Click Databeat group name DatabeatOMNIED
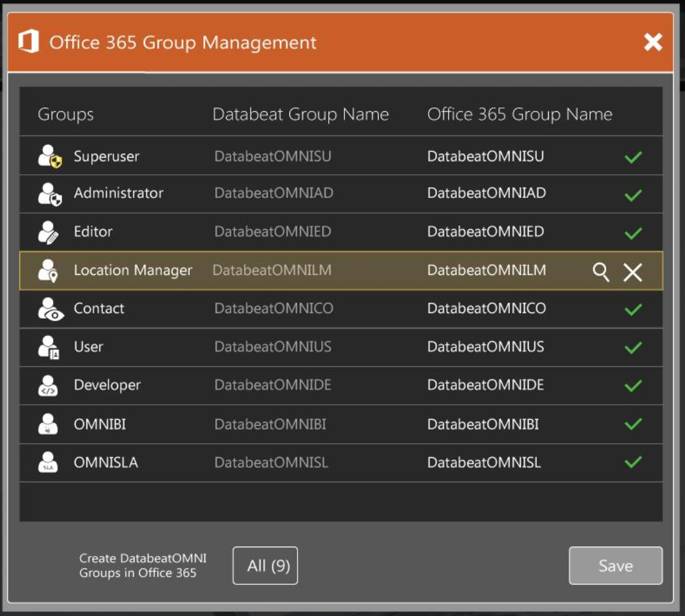The image size is (685, 616). tap(272, 231)
